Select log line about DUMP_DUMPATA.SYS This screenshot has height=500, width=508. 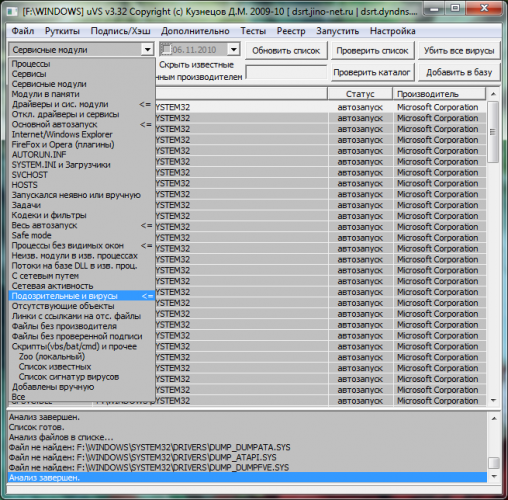coord(247,447)
